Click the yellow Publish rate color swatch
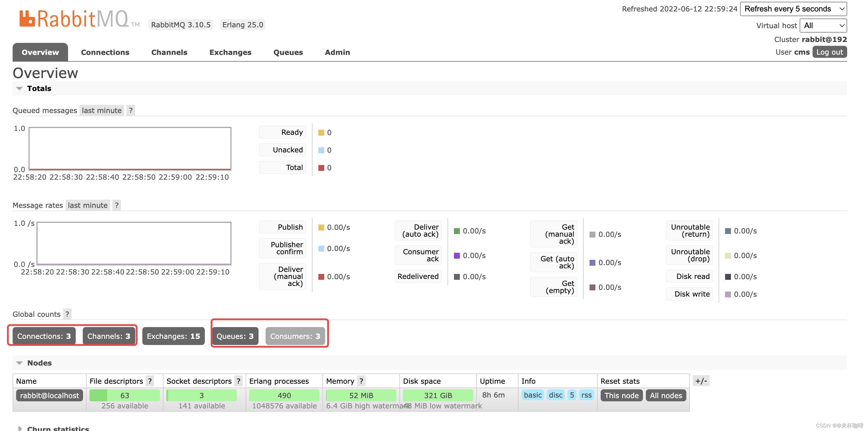This screenshot has width=868, height=431. click(321, 227)
